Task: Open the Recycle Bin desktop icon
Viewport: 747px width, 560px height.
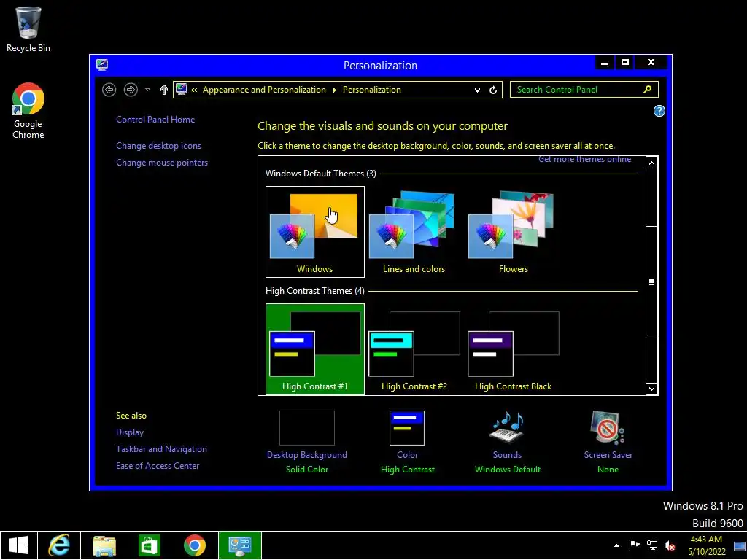Action: pyautogui.click(x=28, y=29)
